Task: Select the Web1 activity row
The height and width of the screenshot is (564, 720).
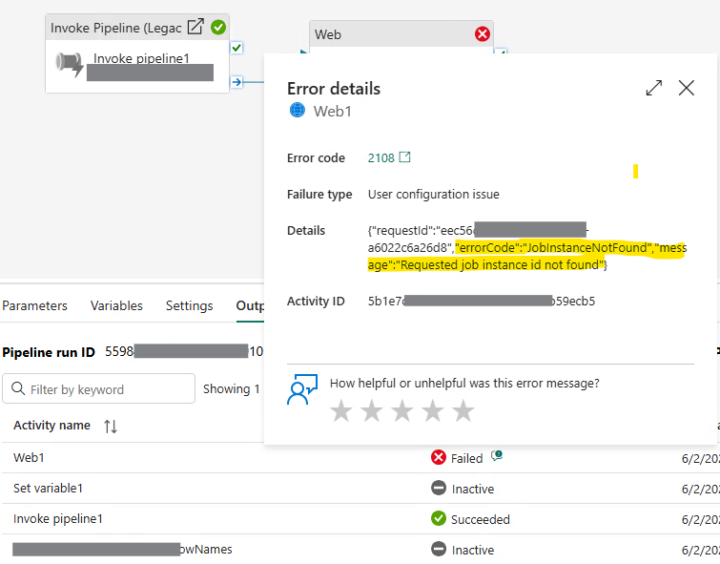Action: coord(360,458)
